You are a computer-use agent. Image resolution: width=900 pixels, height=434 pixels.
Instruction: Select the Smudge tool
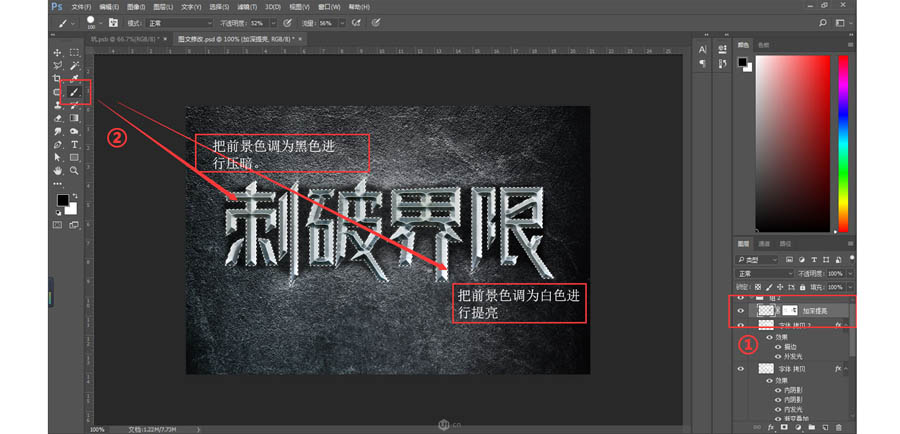[x=57, y=131]
